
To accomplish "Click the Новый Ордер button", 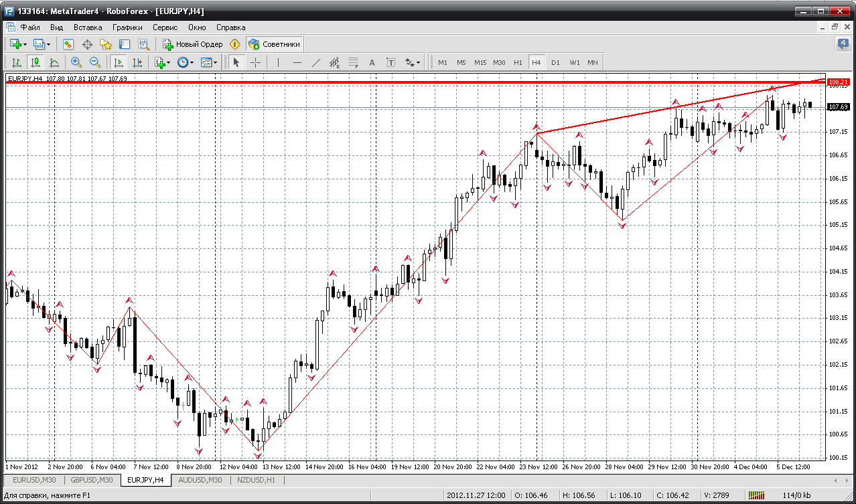I will point(193,44).
